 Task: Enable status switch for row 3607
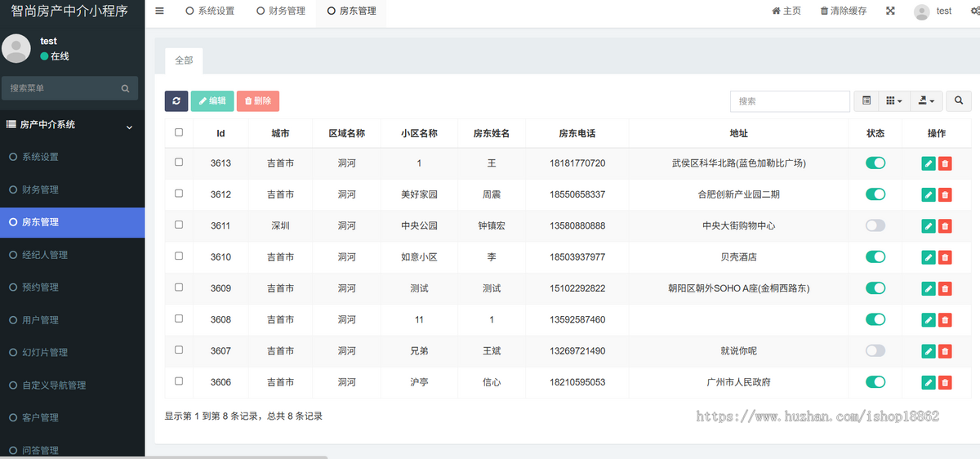point(875,350)
